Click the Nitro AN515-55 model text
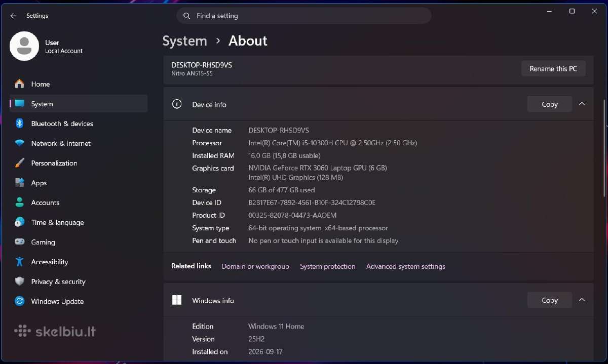The height and width of the screenshot is (364, 608). pos(192,73)
